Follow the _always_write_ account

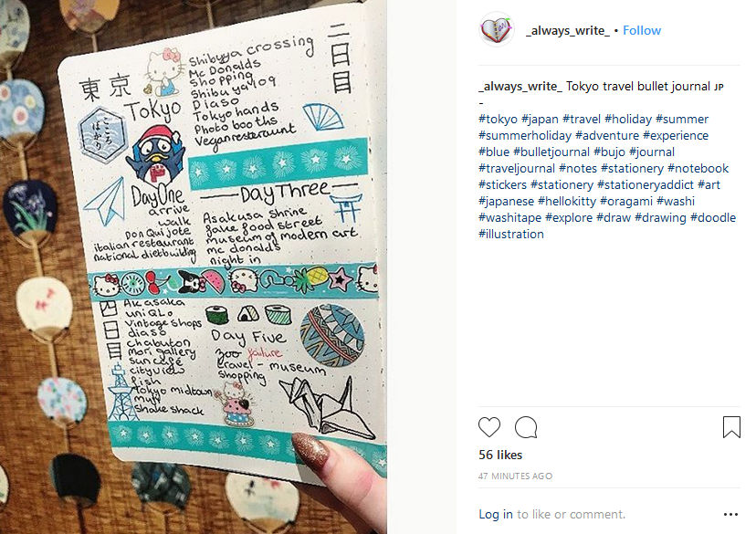642,30
